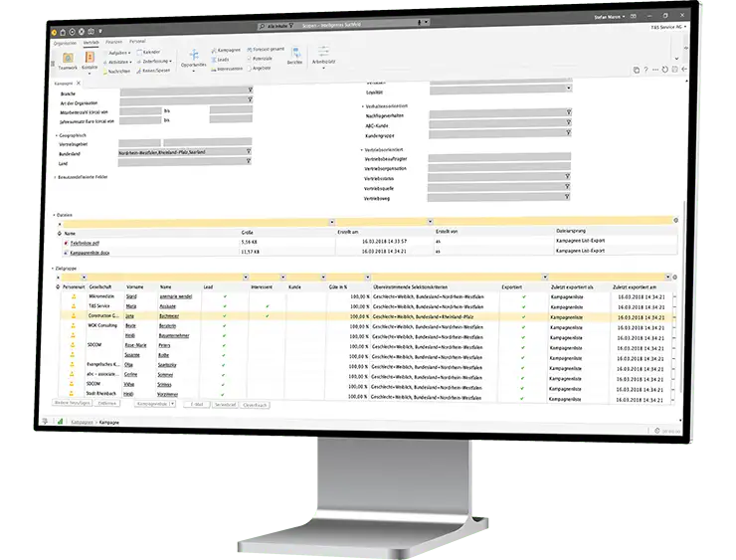Click the person icon in Mikromedizin row
This screenshot has height=560, width=736.
point(74,296)
